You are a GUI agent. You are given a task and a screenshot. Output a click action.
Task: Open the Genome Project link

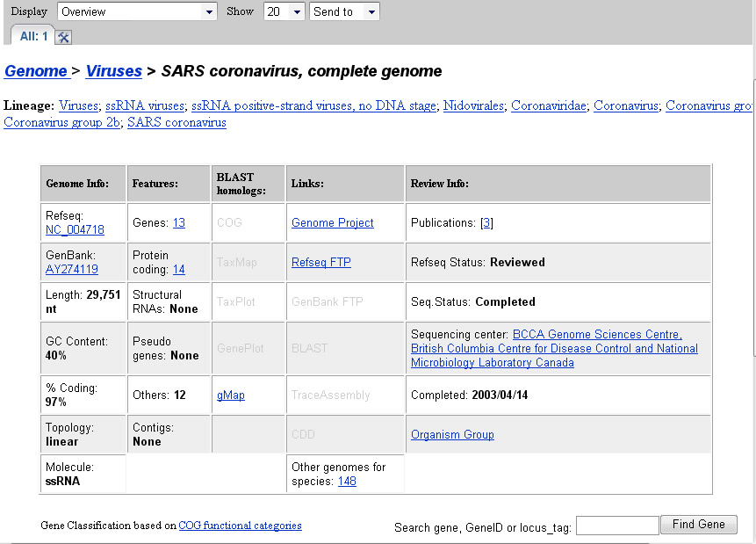333,223
